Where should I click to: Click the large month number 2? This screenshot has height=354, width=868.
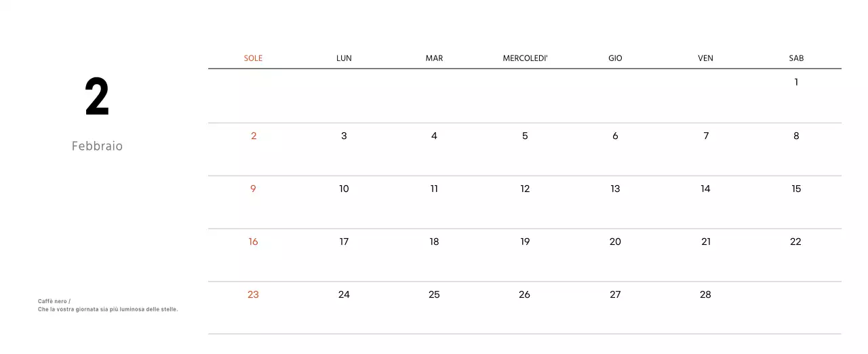[97, 98]
